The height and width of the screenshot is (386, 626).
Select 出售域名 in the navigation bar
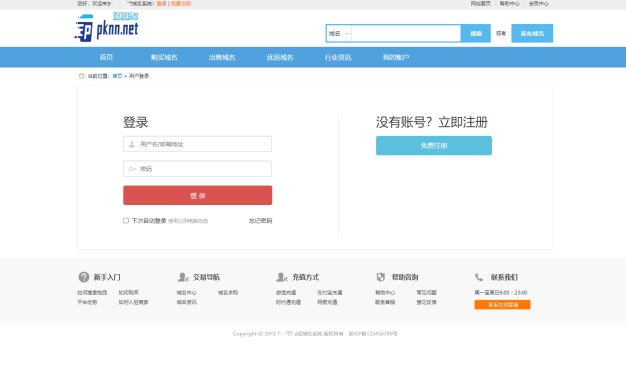click(222, 57)
